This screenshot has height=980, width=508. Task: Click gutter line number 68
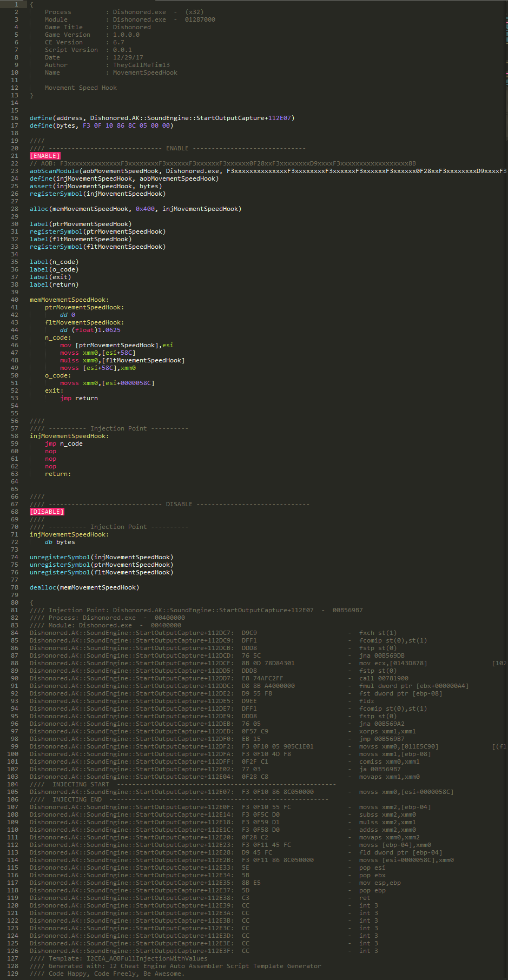click(x=15, y=512)
